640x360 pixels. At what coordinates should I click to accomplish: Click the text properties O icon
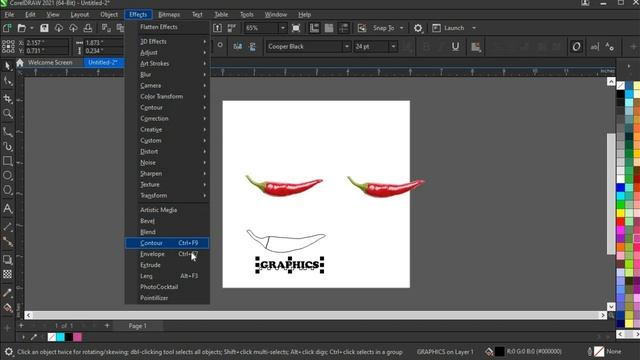pyautogui.click(x=576, y=47)
